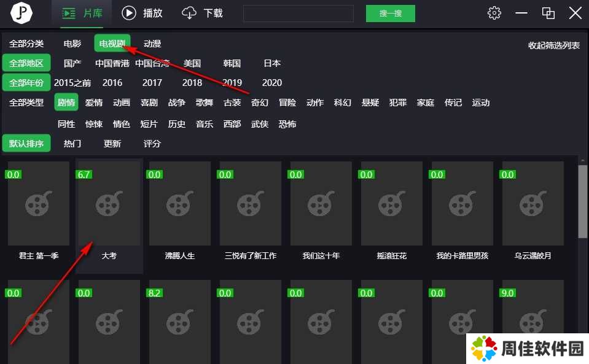
Task: Select the 乌云遇皎月 poster icon
Action: (x=533, y=203)
